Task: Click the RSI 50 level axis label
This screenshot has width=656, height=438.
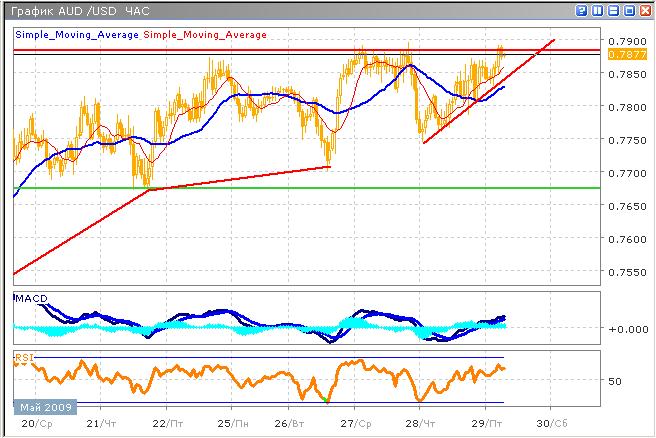Action: [614, 381]
